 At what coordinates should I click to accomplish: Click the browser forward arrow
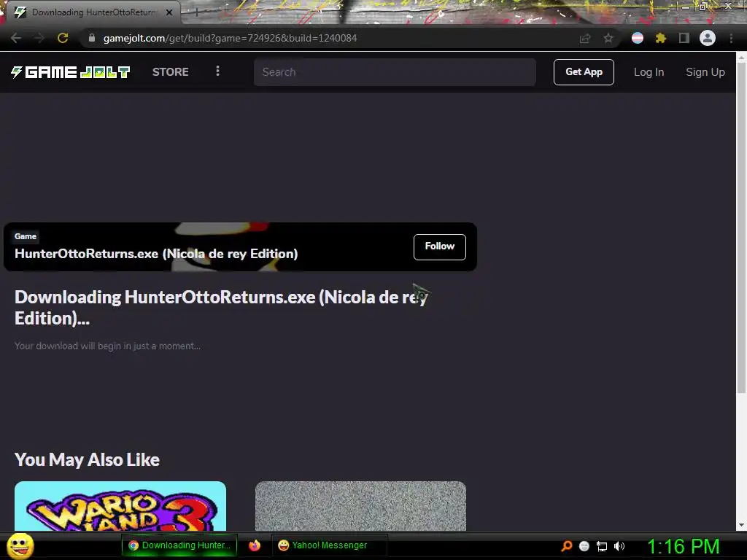39,38
